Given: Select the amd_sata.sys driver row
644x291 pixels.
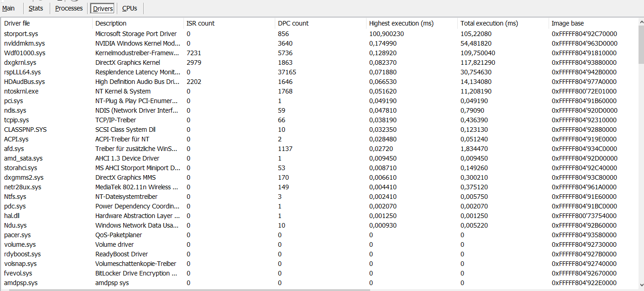Looking at the screenshot, I should point(319,158).
